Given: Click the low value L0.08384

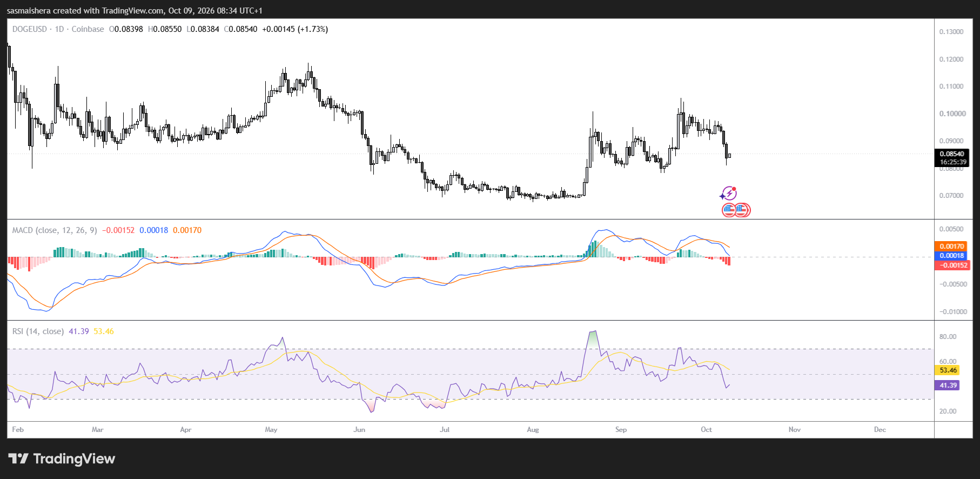Looking at the screenshot, I should [203, 29].
